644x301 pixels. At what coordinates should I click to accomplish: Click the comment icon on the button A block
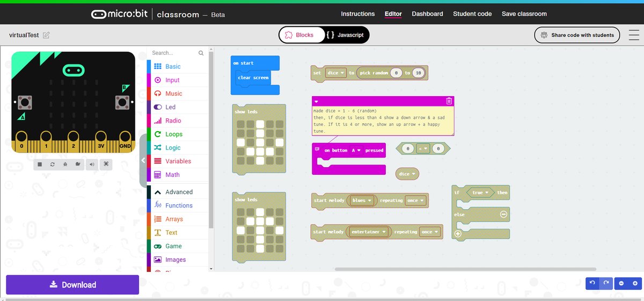tap(317, 150)
